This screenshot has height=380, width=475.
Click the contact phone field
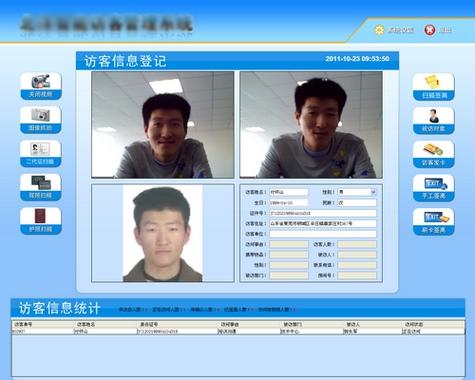click(357, 265)
